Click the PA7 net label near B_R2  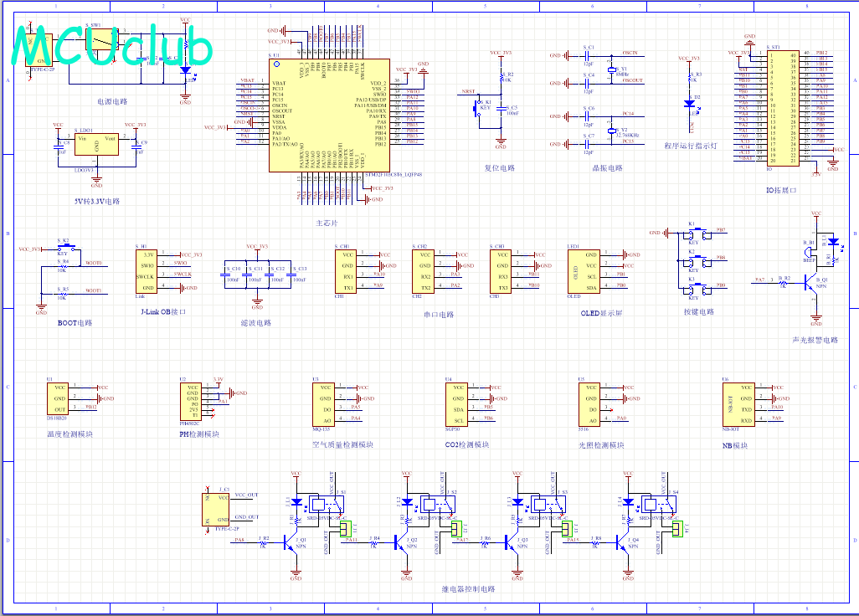pyautogui.click(x=759, y=280)
